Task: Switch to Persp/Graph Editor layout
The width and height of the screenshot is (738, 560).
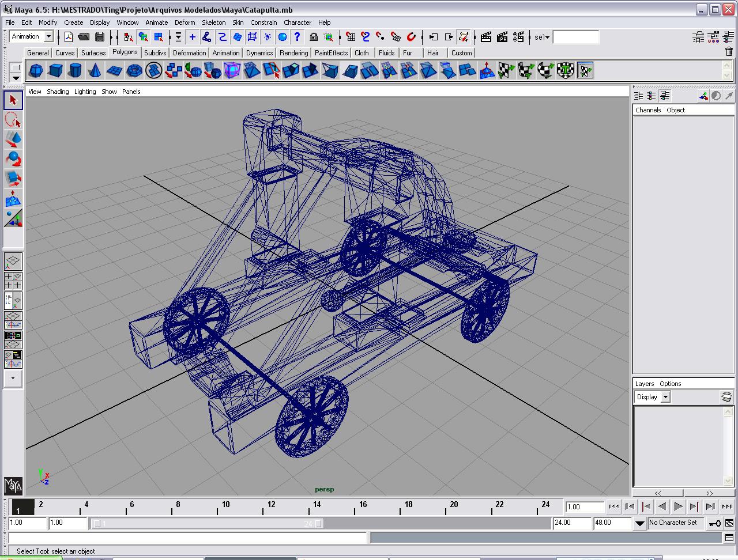Action: click(x=13, y=320)
